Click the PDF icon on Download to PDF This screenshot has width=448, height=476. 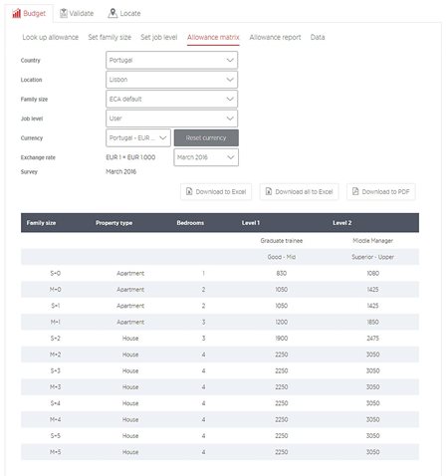(355, 191)
